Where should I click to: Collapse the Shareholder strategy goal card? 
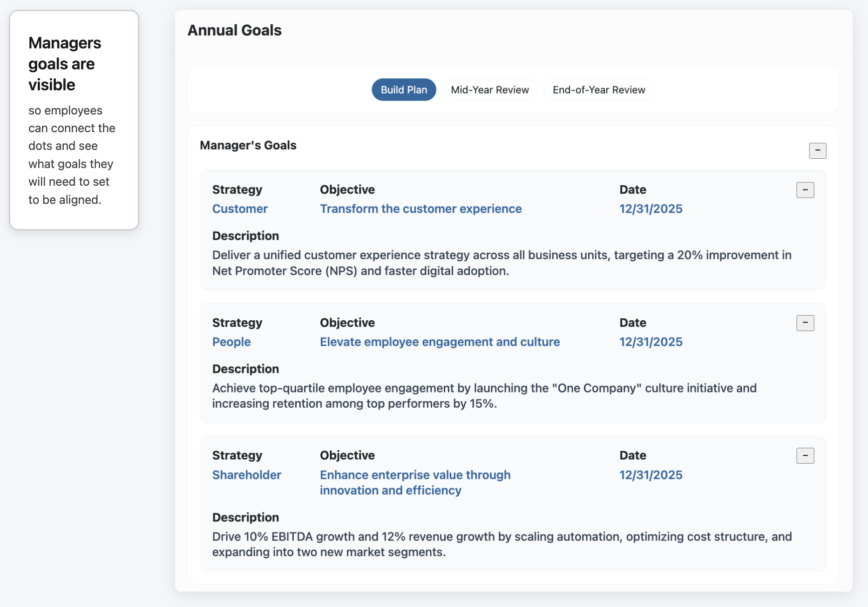click(805, 456)
